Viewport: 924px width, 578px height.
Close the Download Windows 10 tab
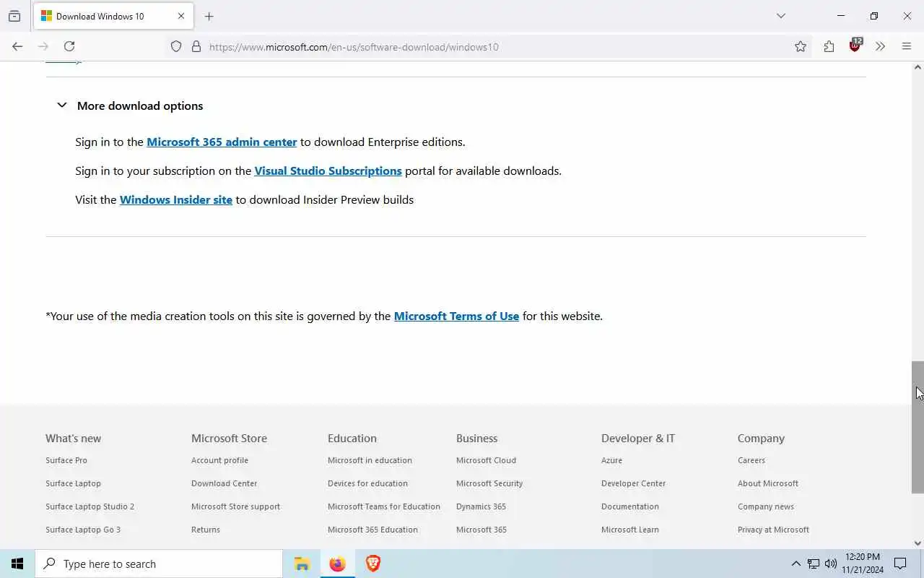[x=181, y=16]
